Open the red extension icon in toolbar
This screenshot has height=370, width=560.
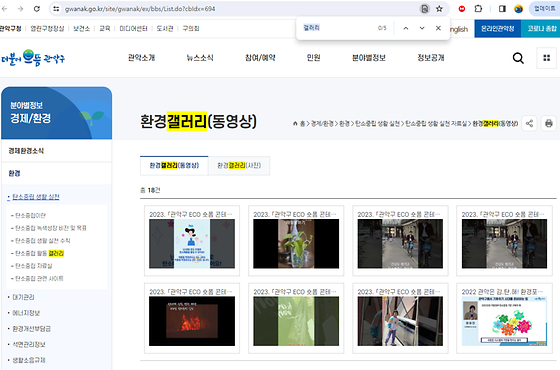point(462,9)
